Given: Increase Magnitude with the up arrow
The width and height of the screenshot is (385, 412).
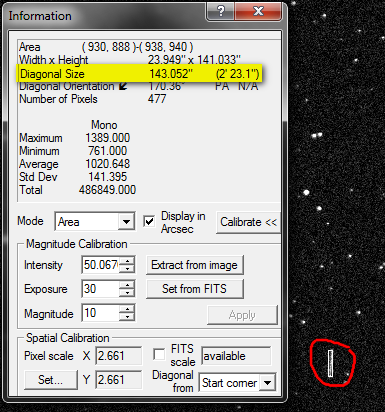Looking at the screenshot, I should click(x=127, y=309).
